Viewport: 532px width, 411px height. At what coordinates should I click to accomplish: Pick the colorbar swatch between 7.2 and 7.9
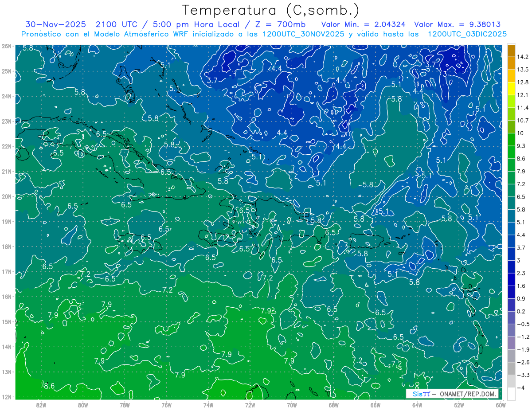click(511, 177)
